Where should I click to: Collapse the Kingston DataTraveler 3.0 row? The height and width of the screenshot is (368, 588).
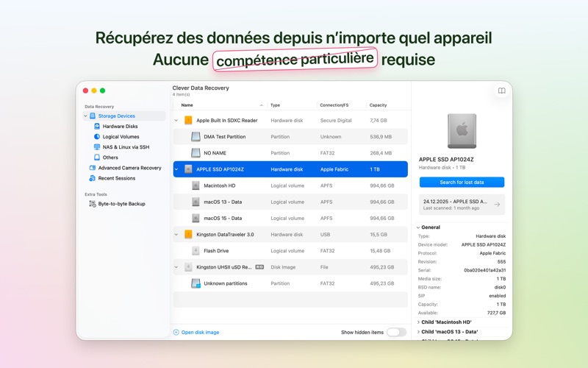coord(176,234)
